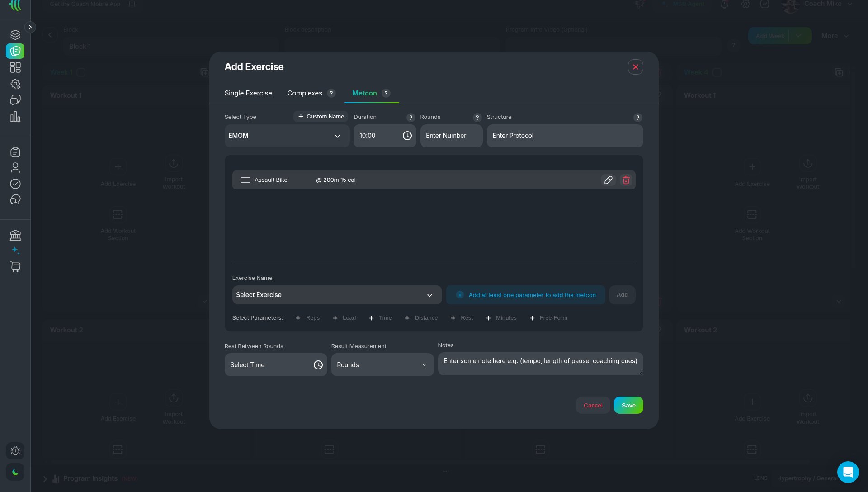The width and height of the screenshot is (868, 492).
Task: Switch to Single Exercise tab
Action: point(248,93)
